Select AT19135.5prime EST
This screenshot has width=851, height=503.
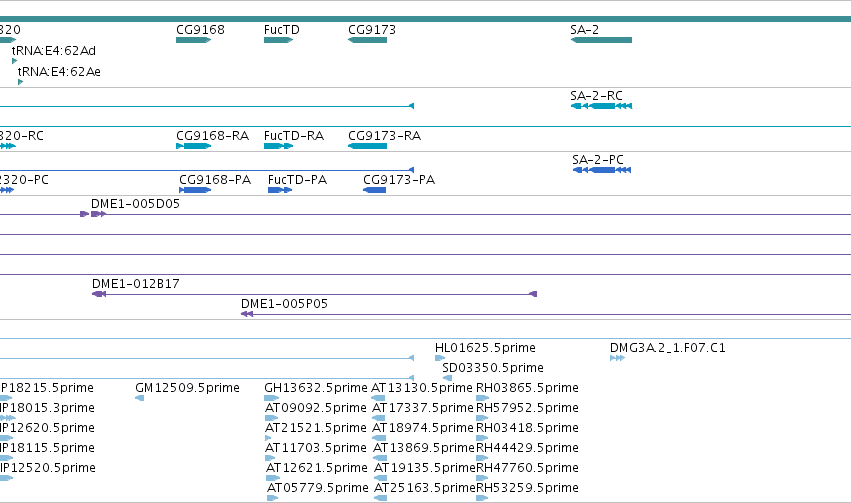click(380, 478)
